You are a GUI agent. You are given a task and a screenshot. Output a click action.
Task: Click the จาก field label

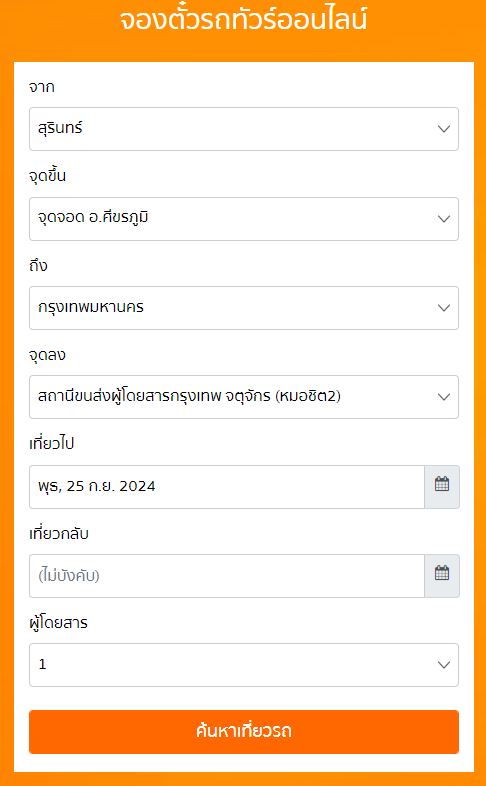click(42, 87)
